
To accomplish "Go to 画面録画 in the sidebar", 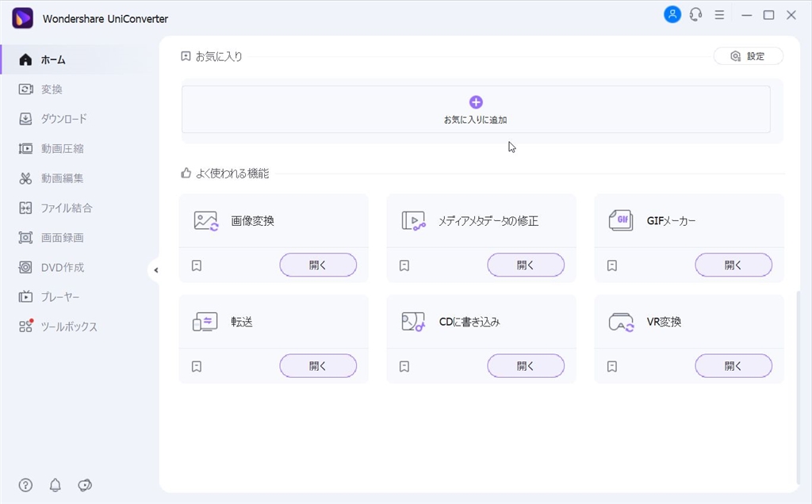I will pyautogui.click(x=62, y=238).
